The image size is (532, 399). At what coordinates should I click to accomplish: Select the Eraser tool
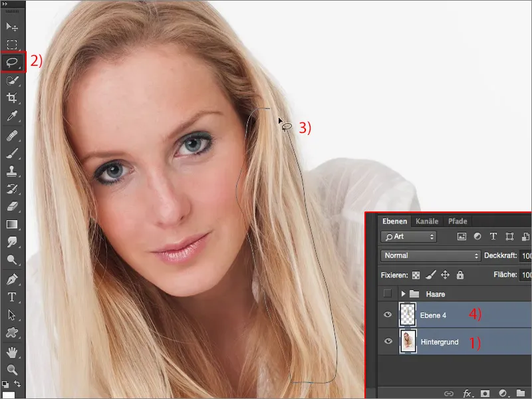click(x=12, y=206)
